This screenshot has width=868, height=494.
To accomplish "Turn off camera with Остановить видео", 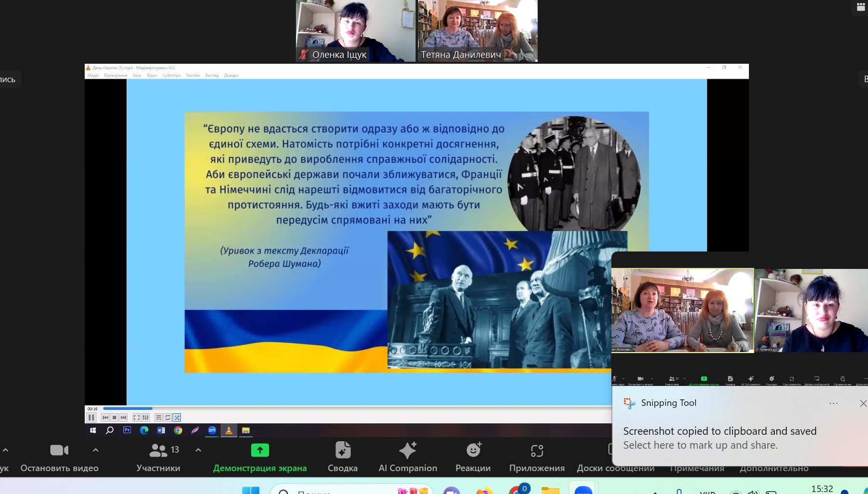I will tap(59, 457).
